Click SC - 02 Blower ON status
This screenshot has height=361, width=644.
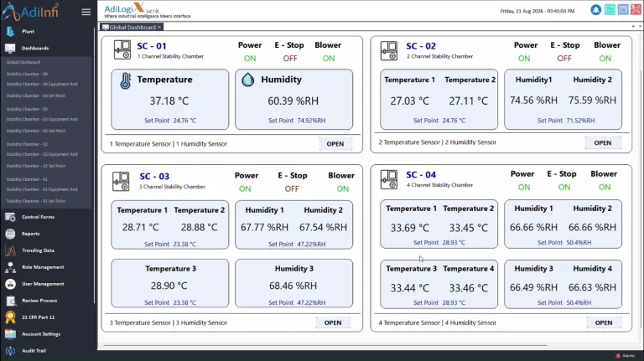pos(605,59)
